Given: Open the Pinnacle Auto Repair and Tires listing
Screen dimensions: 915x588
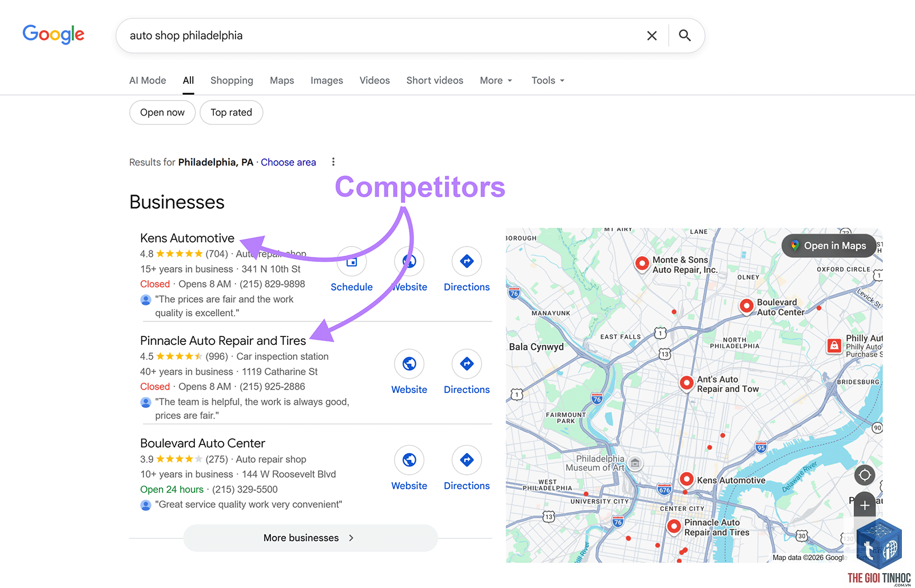Looking at the screenshot, I should 223,341.
